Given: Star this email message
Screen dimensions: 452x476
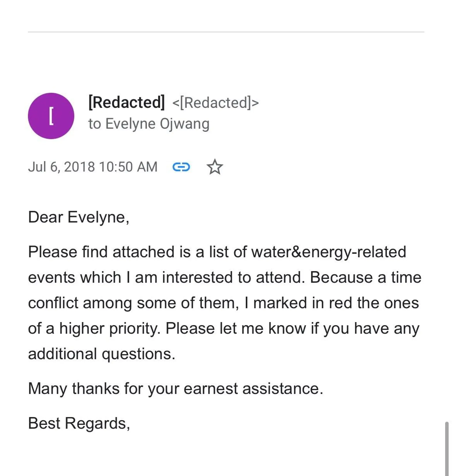Looking at the screenshot, I should tap(215, 167).
